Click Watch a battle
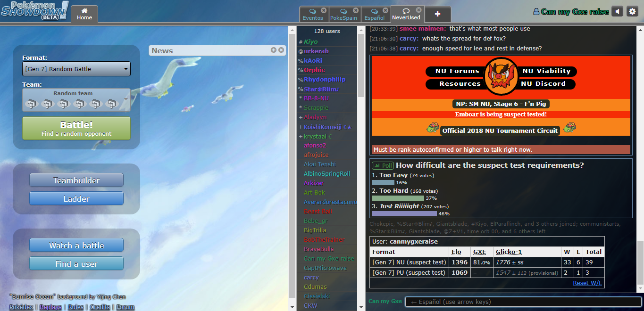The width and height of the screenshot is (644, 311). (x=76, y=246)
